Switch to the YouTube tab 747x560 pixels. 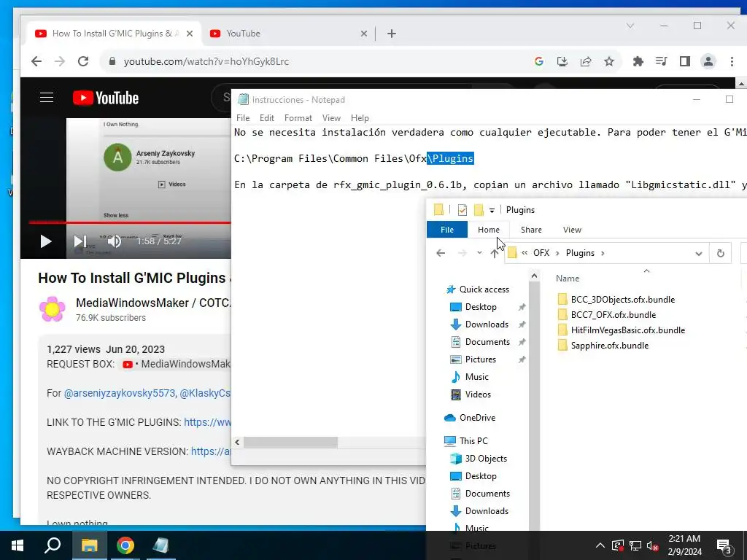(x=286, y=34)
